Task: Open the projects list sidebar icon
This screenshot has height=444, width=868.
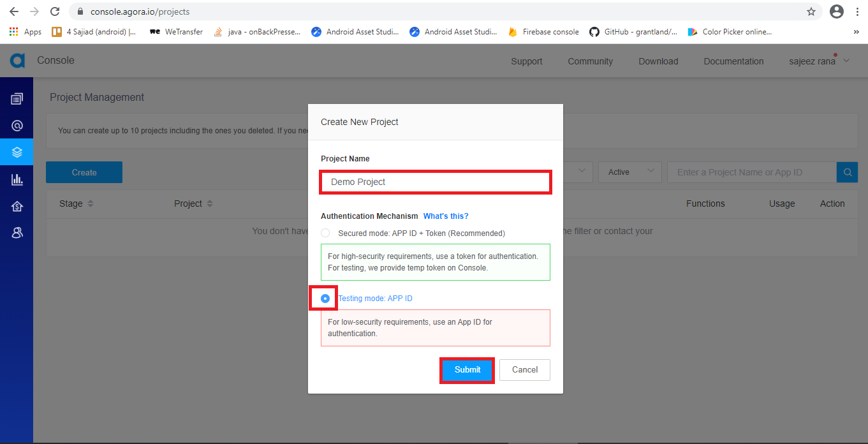Action: point(17,98)
